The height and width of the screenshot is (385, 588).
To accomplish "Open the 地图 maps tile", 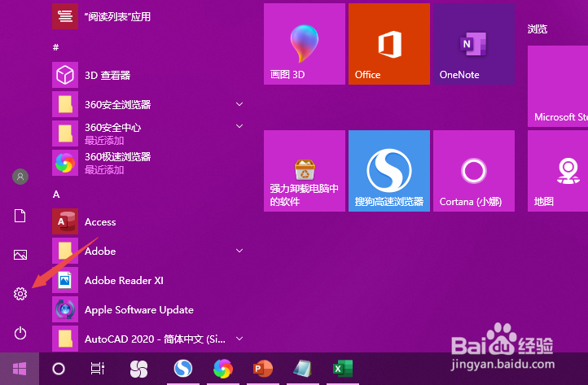I will coord(558,171).
